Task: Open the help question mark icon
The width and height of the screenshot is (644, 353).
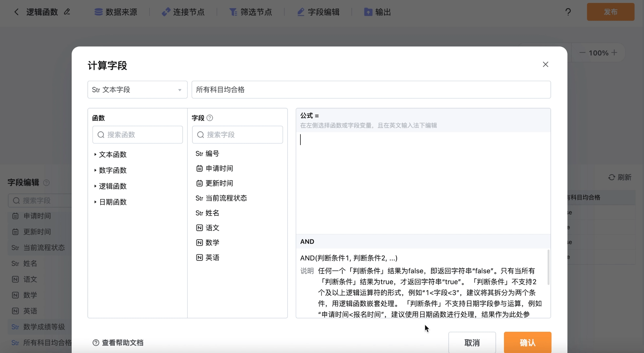Action: [x=568, y=12]
